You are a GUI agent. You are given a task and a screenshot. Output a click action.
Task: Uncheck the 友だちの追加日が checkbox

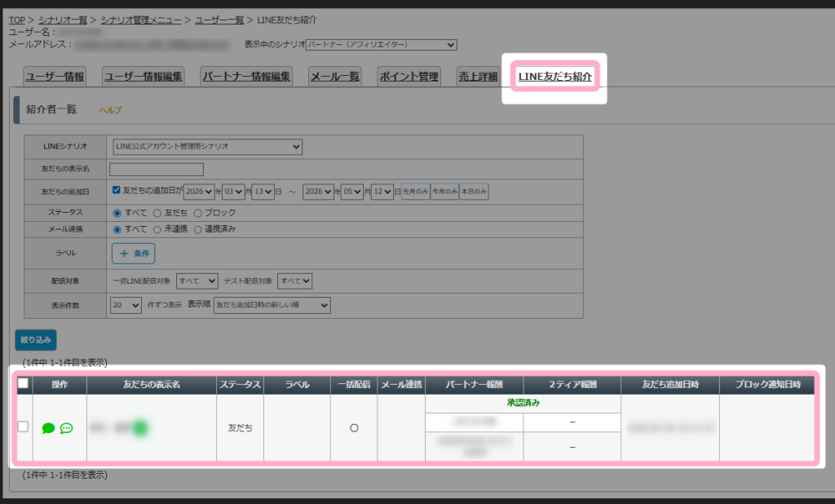pos(116,190)
